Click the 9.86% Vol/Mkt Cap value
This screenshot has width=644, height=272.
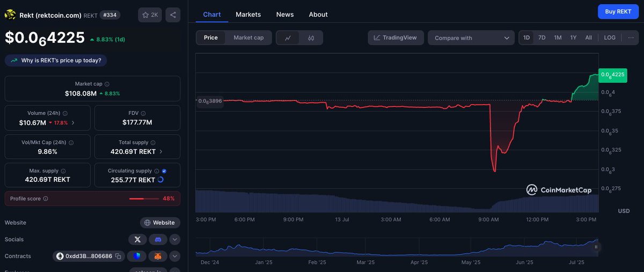[x=47, y=151]
